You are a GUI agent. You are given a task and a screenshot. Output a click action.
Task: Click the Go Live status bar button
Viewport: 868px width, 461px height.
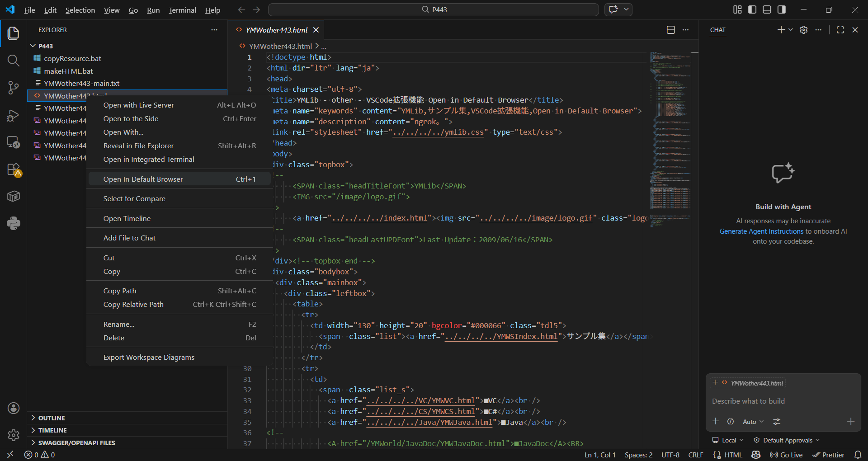tap(786, 455)
